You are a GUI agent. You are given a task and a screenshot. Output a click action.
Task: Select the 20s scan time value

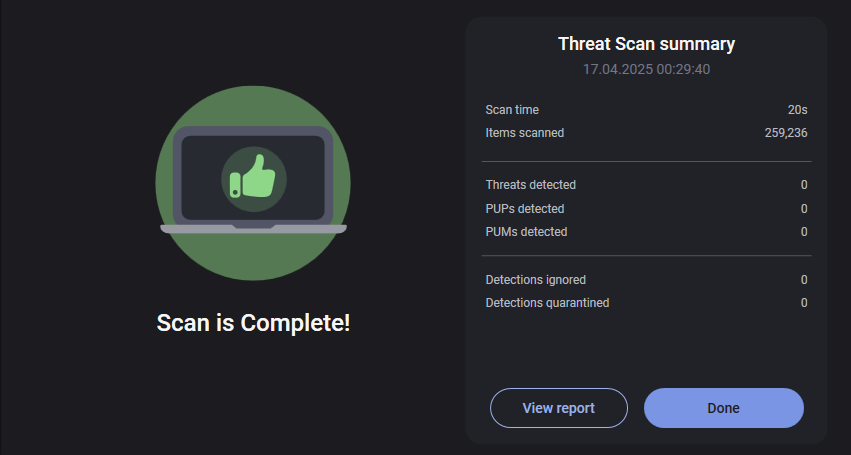coord(797,110)
